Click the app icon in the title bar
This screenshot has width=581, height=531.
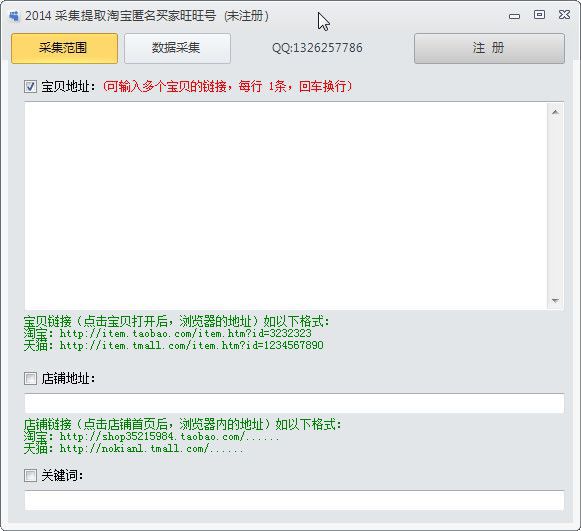coord(14,16)
